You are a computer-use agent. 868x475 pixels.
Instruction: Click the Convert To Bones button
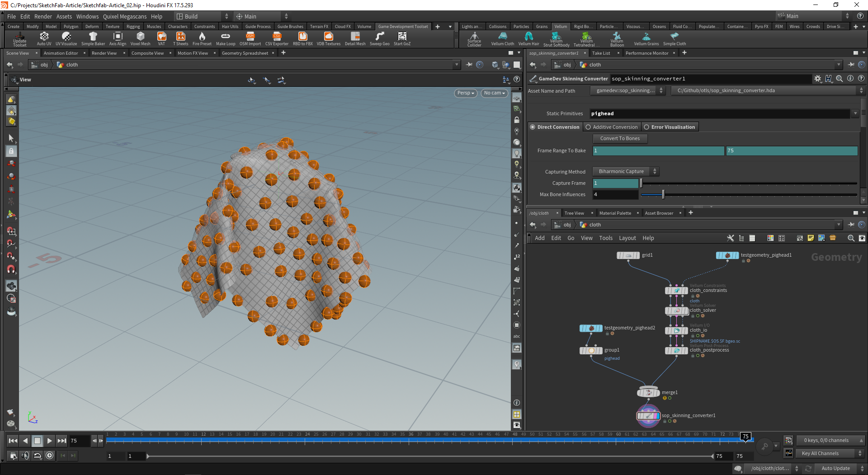pos(620,138)
